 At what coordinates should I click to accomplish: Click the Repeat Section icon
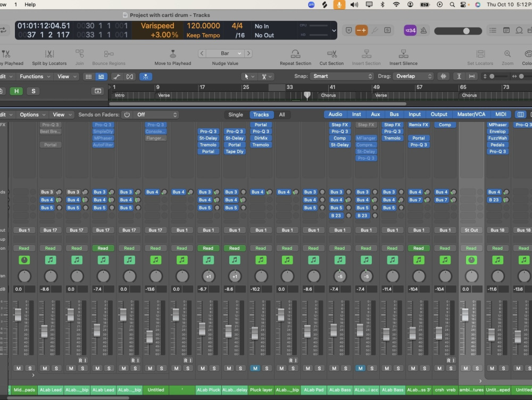pos(295,54)
